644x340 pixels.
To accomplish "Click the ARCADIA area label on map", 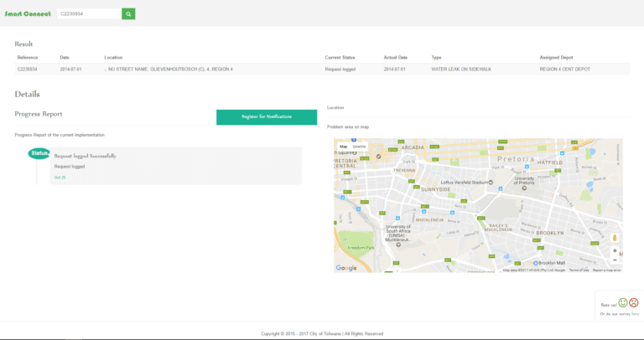I will [x=413, y=147].
